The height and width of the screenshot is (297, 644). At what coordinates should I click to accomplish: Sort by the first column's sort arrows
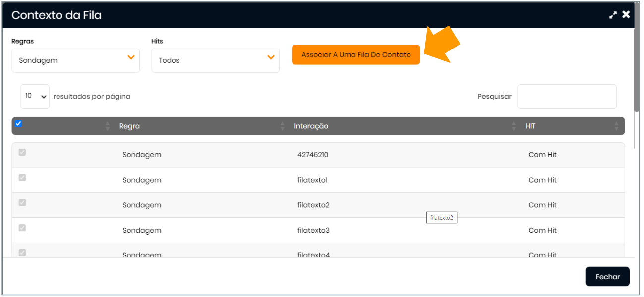pyautogui.click(x=108, y=126)
